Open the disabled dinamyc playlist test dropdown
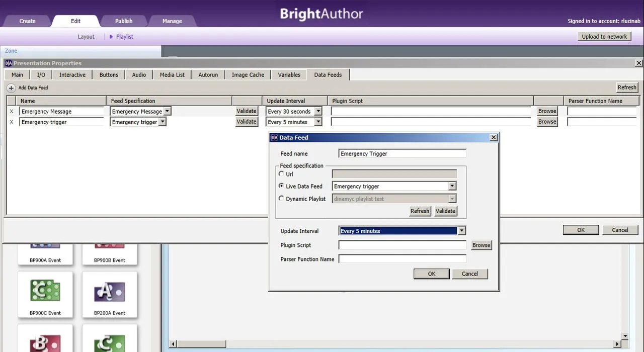The width and height of the screenshot is (644, 352). [452, 199]
